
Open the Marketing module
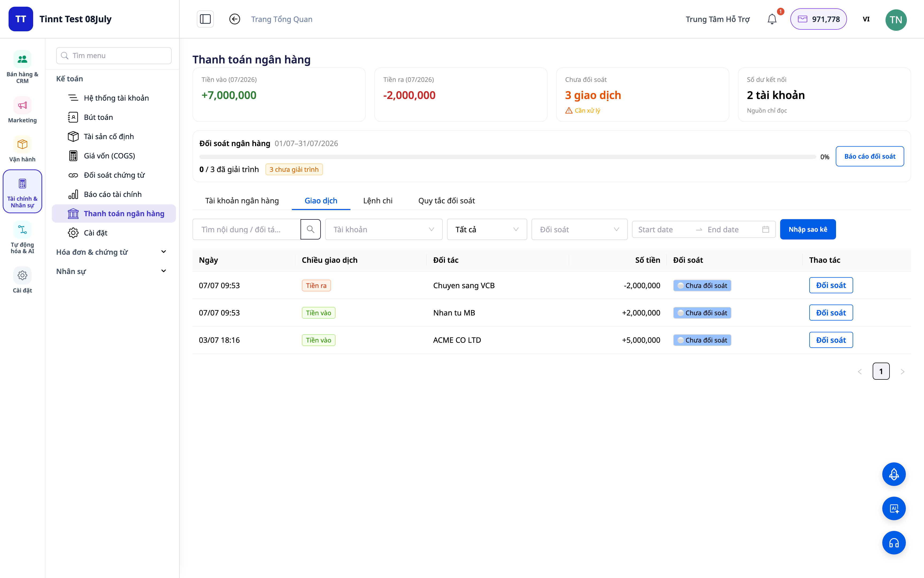pos(22,110)
